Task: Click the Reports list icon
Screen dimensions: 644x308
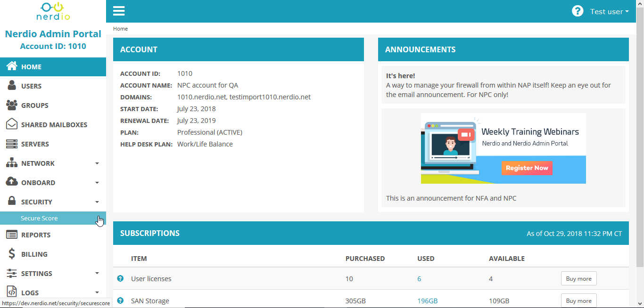Action: 12,235
